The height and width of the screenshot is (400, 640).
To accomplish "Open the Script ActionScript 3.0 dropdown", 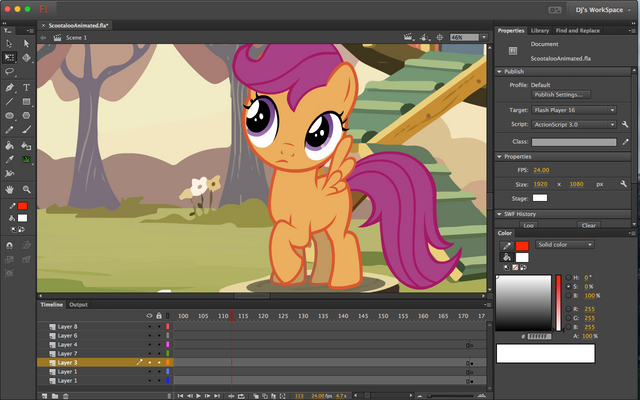I will click(574, 124).
